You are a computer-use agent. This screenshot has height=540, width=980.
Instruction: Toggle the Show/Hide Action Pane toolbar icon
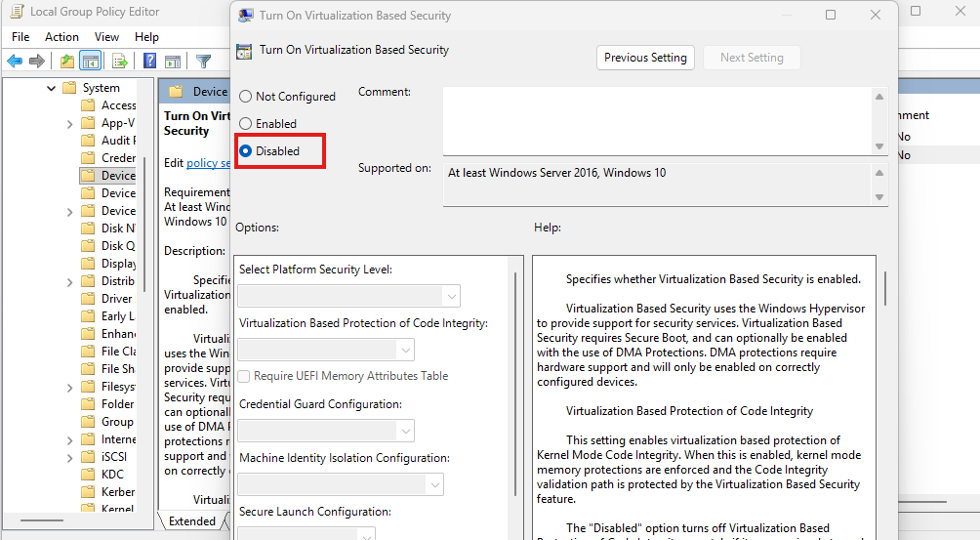[173, 61]
